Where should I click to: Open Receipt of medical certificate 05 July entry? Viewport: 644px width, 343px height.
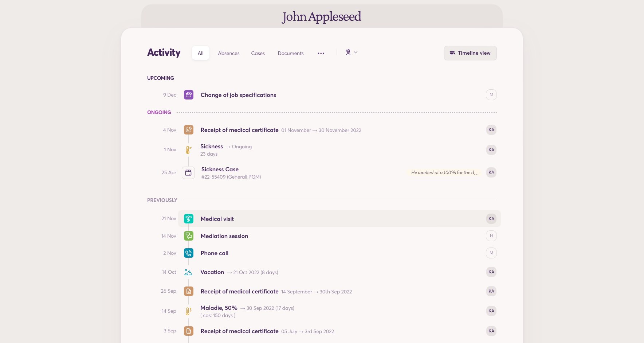pos(267,331)
